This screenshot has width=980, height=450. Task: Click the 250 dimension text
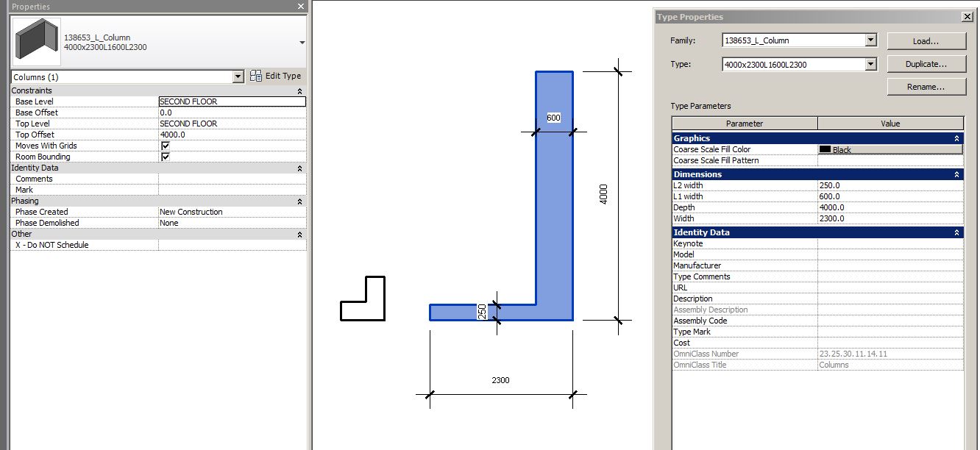point(483,311)
